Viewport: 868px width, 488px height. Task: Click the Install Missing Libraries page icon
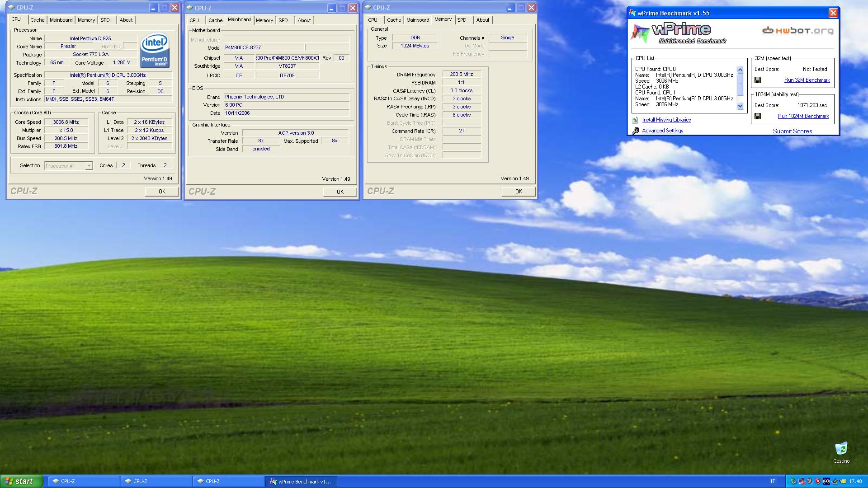635,120
